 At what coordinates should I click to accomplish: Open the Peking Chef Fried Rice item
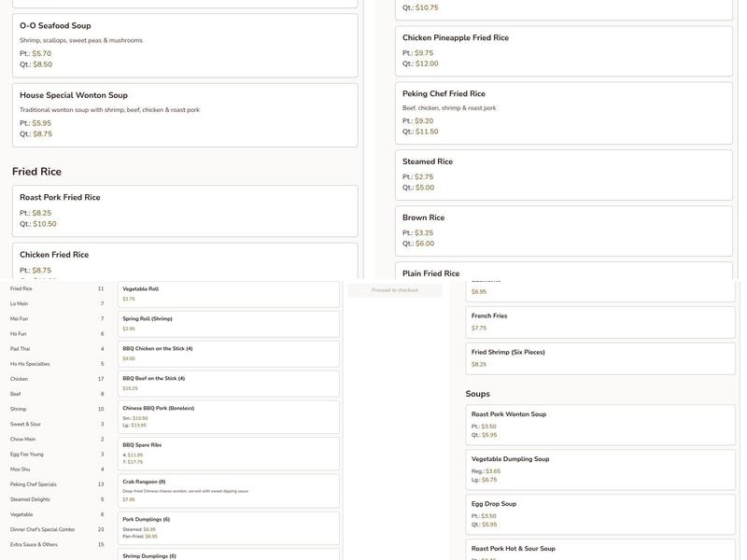tap(564, 113)
